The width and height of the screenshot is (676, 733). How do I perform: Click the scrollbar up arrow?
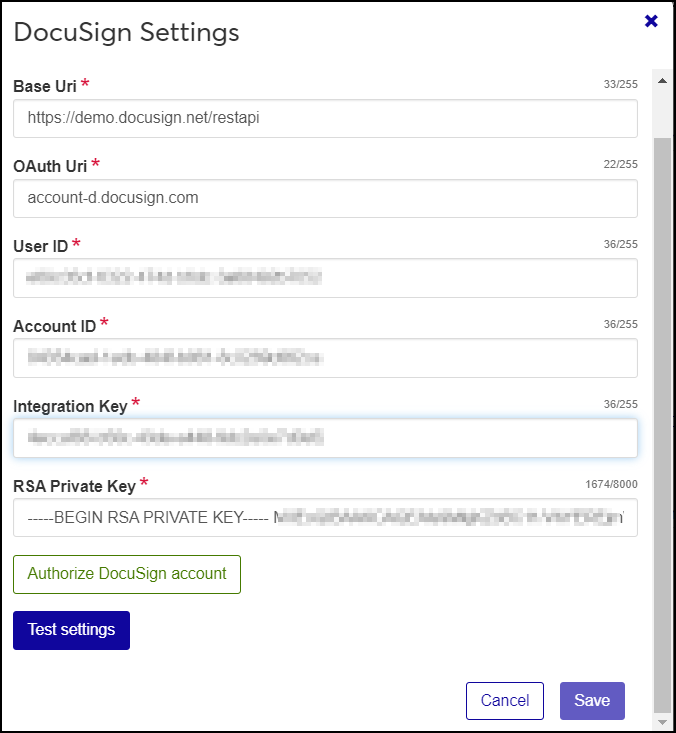[661, 78]
